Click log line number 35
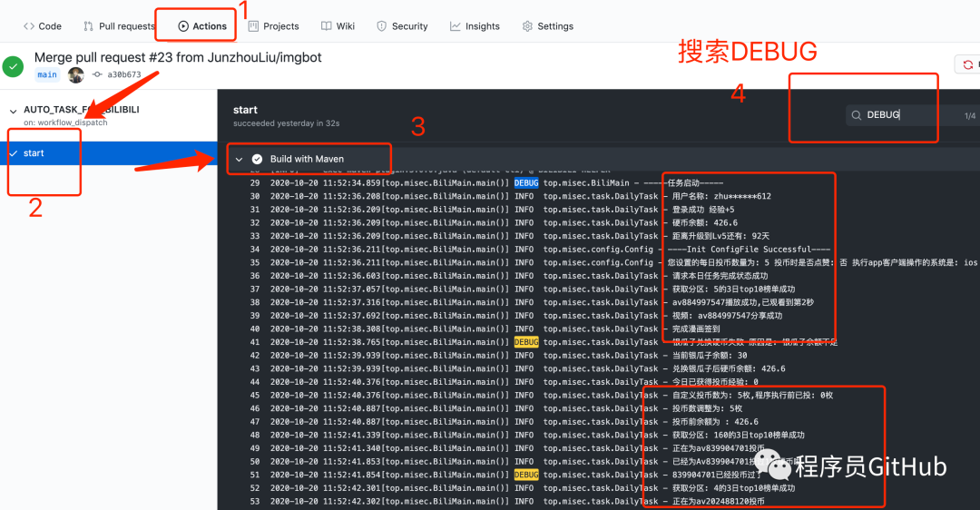The height and width of the screenshot is (510, 980). pos(254,262)
